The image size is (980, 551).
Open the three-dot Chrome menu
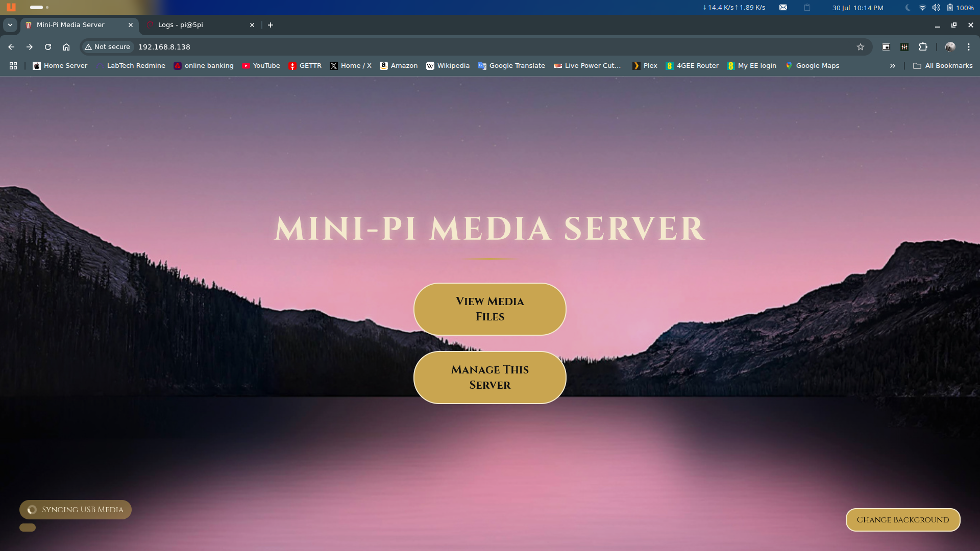click(x=968, y=46)
